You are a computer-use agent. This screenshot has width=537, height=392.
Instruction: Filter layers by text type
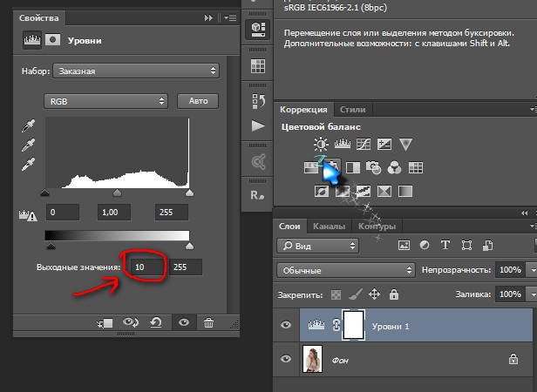point(445,245)
